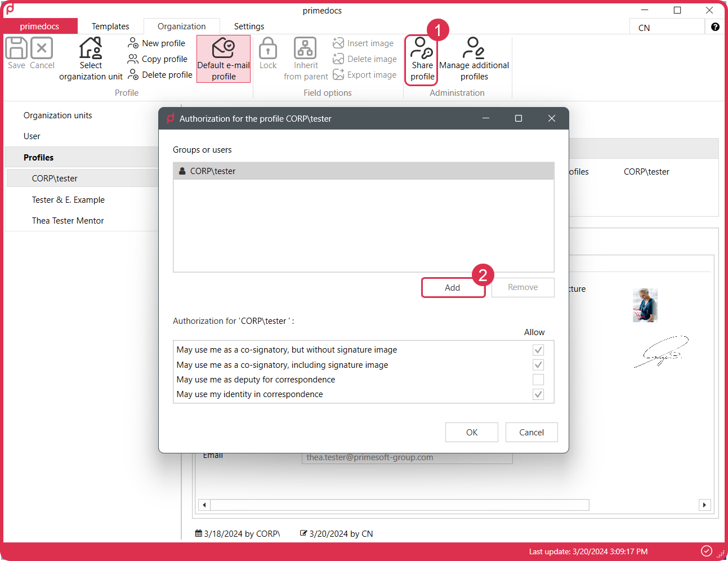Toggle use my identity in correspondence checkbox

(x=538, y=394)
